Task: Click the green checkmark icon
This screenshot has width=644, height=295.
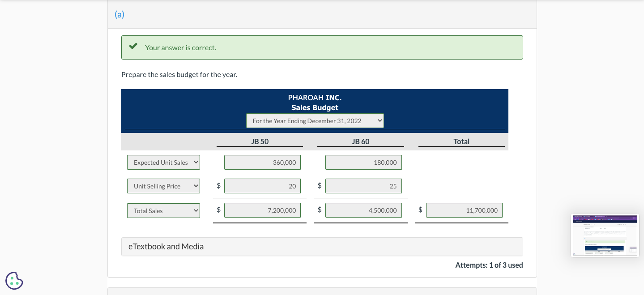Action: coord(133,47)
